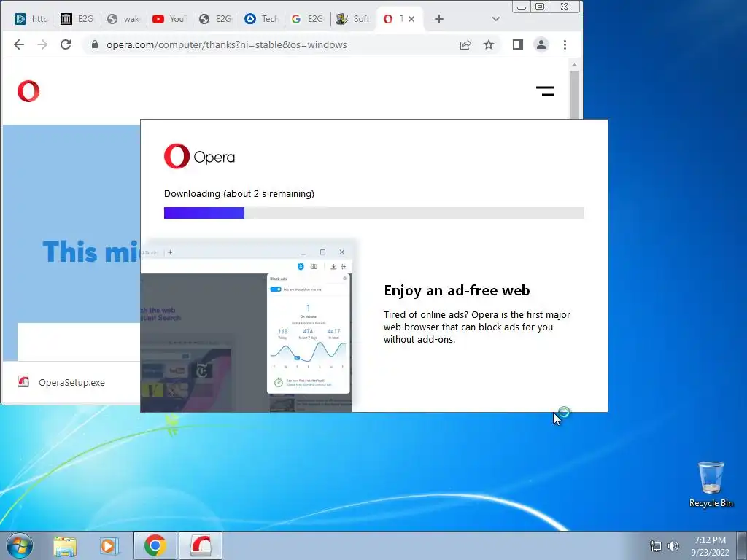Click the Opera installer taskbar icon
Image resolution: width=747 pixels, height=560 pixels.
click(201, 545)
